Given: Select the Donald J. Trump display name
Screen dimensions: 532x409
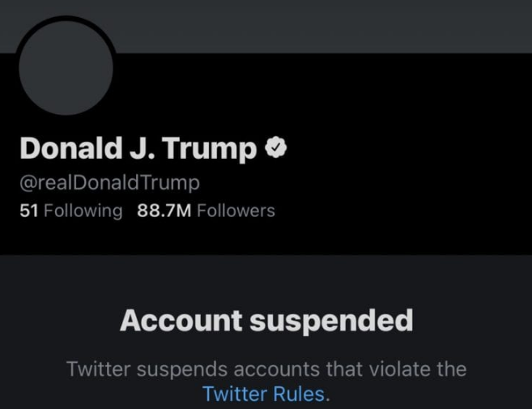Looking at the screenshot, I should (138, 148).
